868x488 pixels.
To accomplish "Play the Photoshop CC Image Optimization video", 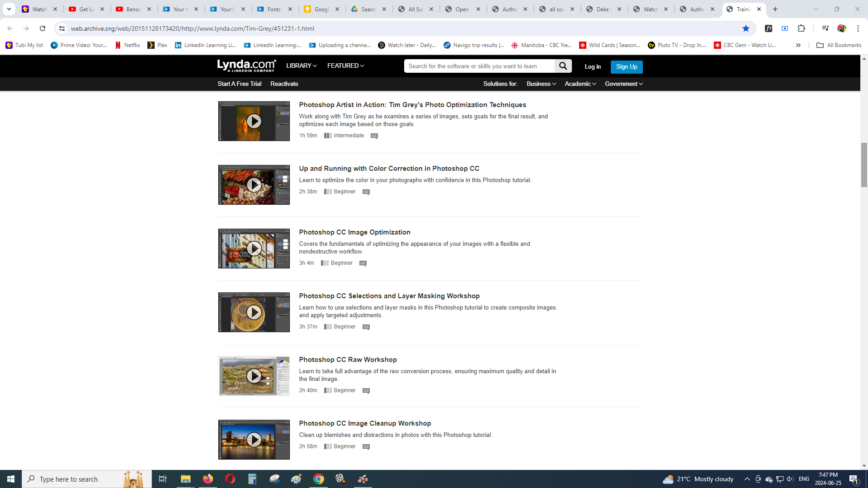I will tap(254, 249).
